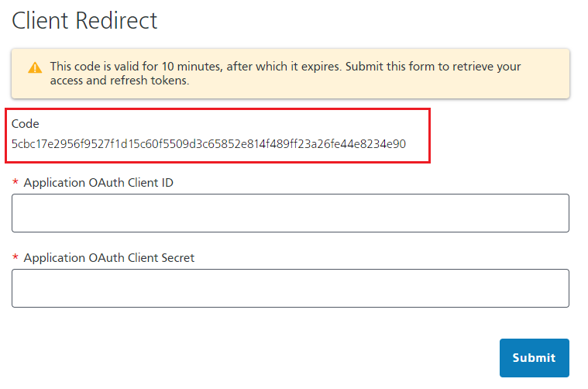Click the orange warning triangle icon
The image size is (588, 389).
[x=35, y=67]
